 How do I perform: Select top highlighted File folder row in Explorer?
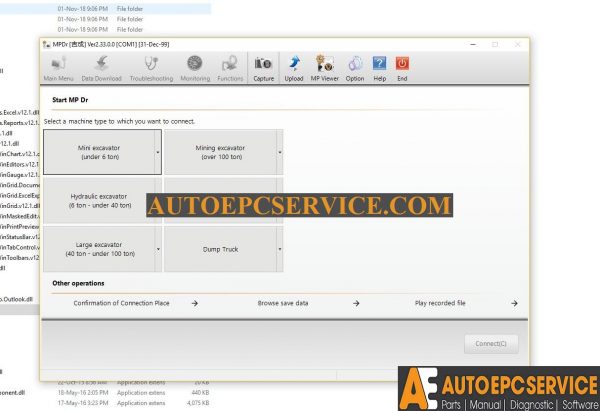pyautogui.click(x=105, y=8)
